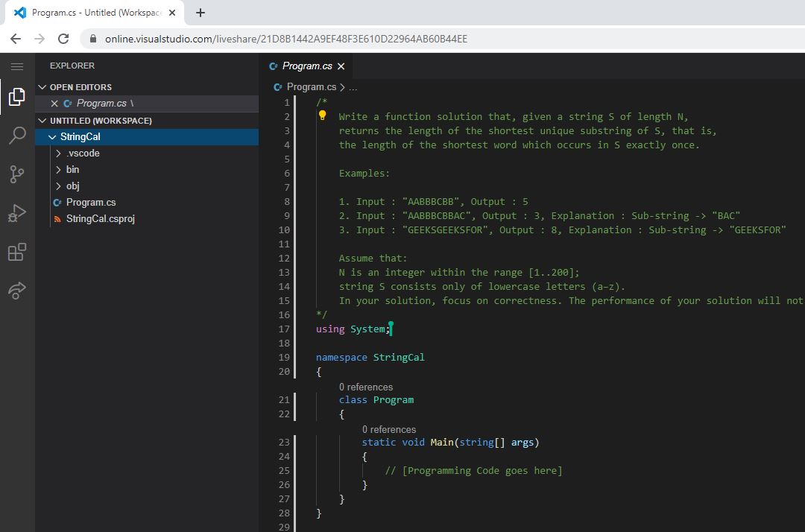Collapse the Open Editors section
805x532 pixels.
42,87
